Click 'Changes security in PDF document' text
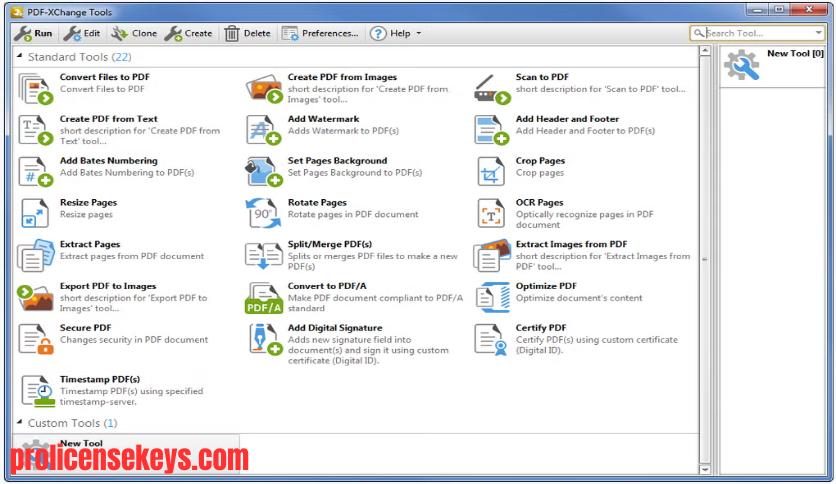Viewport: 836px width, 484px height. click(134, 340)
